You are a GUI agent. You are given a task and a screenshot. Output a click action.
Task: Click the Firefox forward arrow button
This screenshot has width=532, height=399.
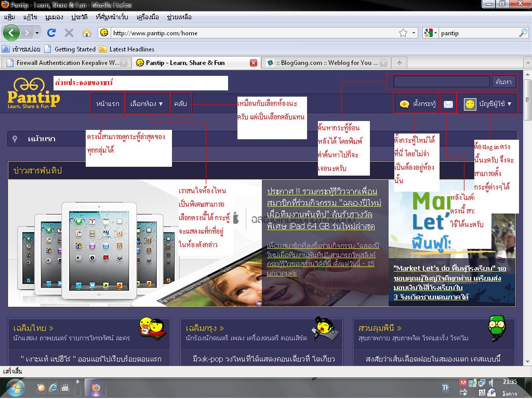[26, 33]
